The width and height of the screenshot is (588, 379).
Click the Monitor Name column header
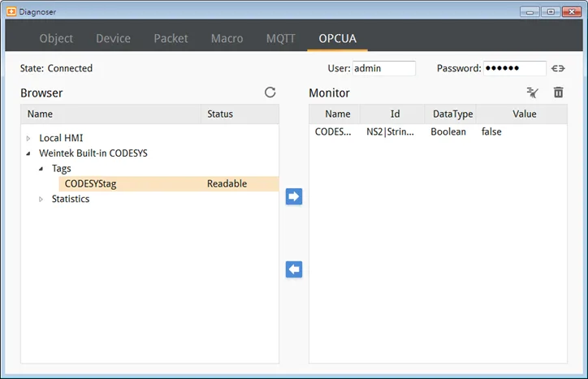tap(335, 114)
